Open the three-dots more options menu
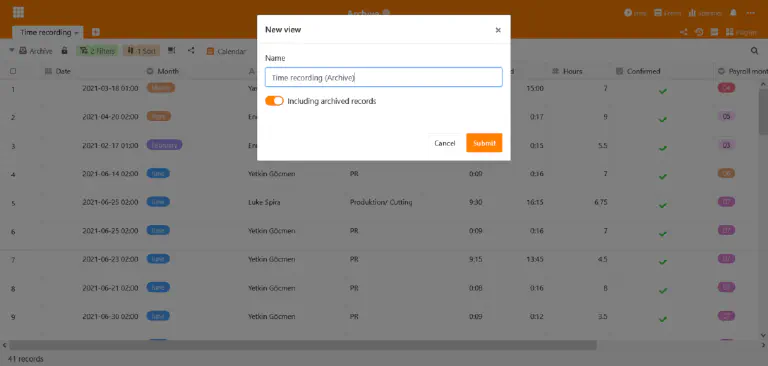 (x=750, y=13)
